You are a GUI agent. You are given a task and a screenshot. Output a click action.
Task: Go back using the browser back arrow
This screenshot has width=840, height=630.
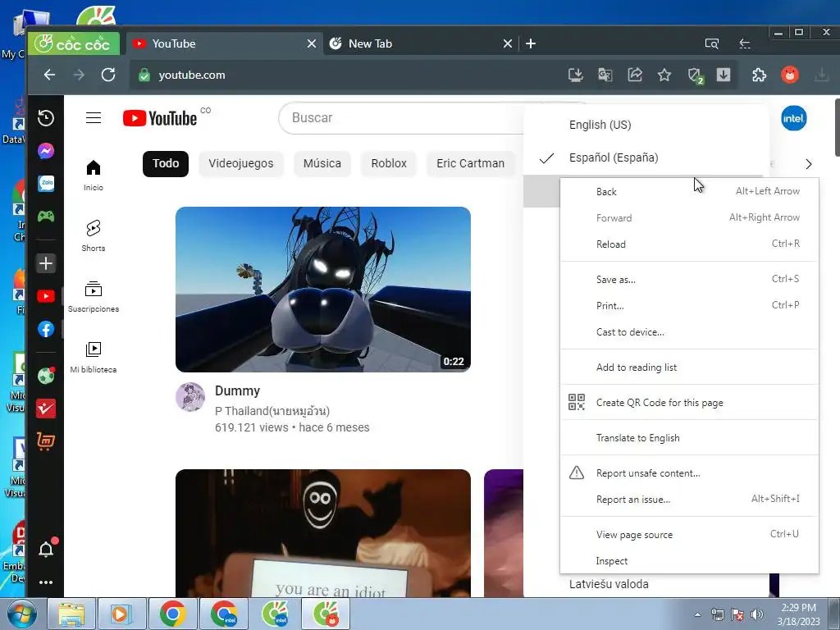click(x=49, y=75)
